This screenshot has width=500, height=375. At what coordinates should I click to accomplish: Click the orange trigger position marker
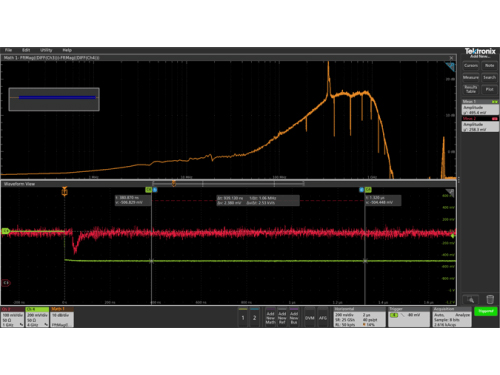pyautogui.click(x=64, y=191)
